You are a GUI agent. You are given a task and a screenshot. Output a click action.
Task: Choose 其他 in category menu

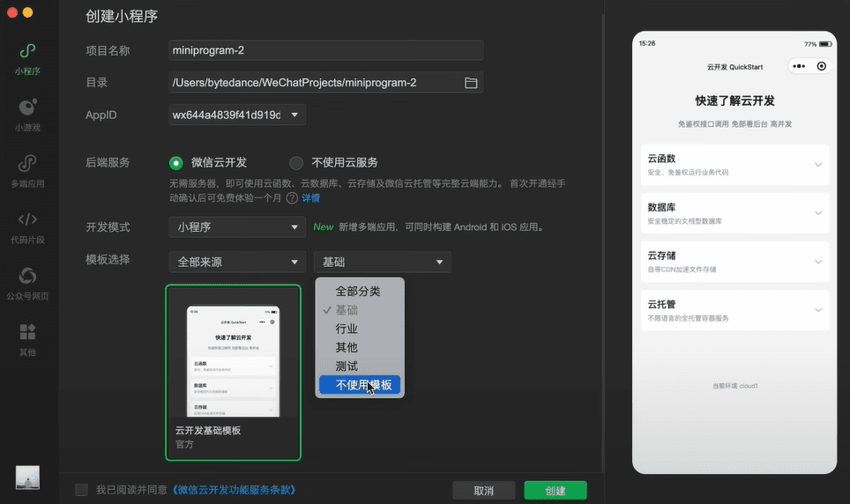360,347
